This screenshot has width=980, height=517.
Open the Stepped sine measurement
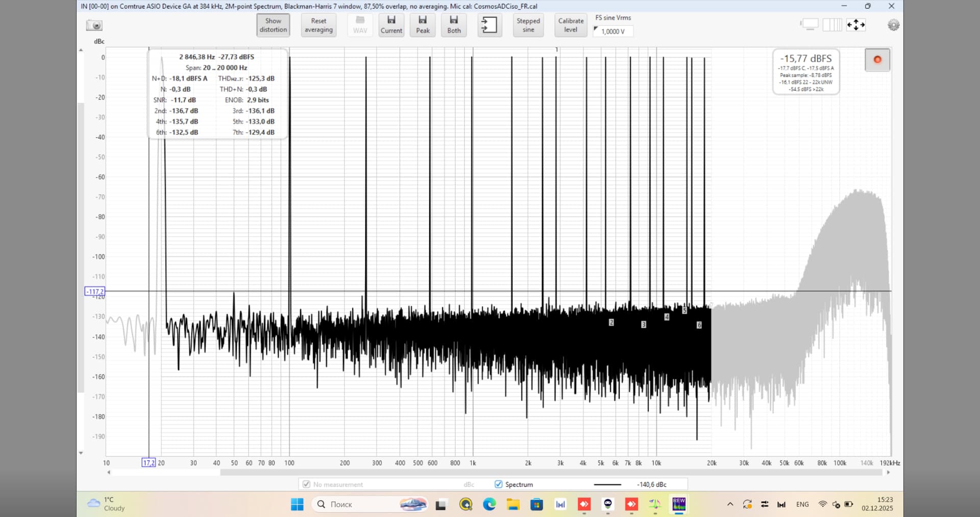click(x=528, y=25)
